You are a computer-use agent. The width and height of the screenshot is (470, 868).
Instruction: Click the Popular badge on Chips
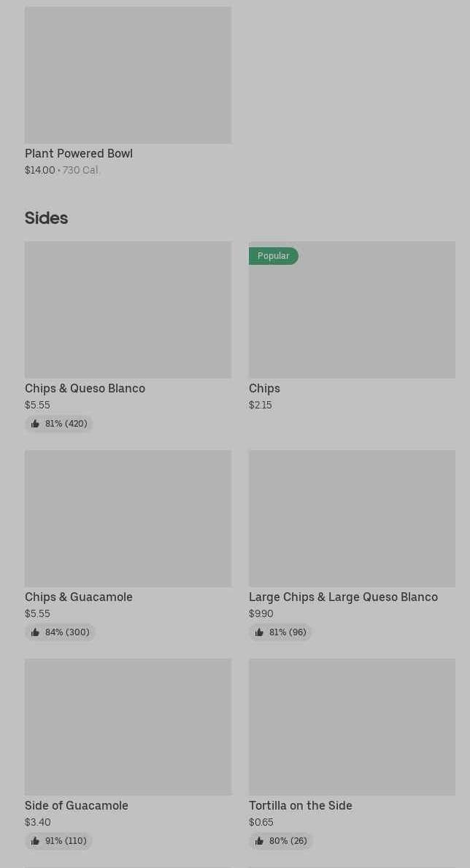(273, 256)
